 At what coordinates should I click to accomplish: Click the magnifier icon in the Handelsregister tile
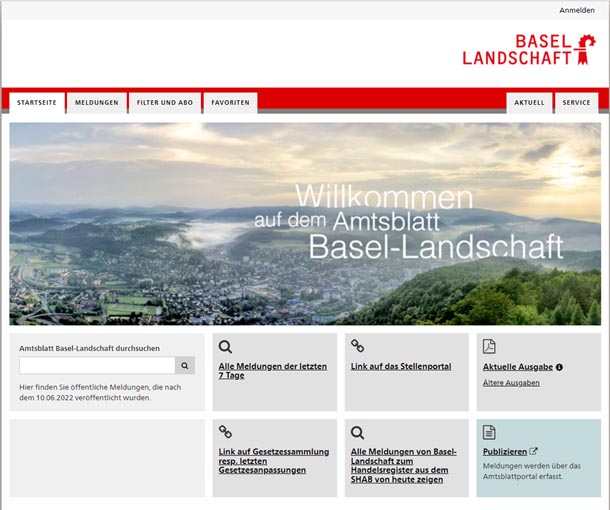[x=357, y=432]
